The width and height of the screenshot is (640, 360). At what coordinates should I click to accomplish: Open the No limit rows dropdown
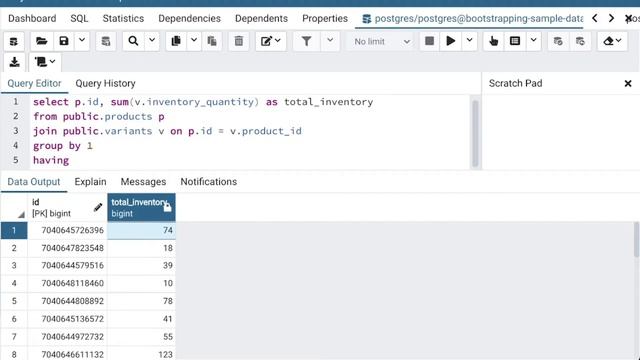click(x=381, y=41)
